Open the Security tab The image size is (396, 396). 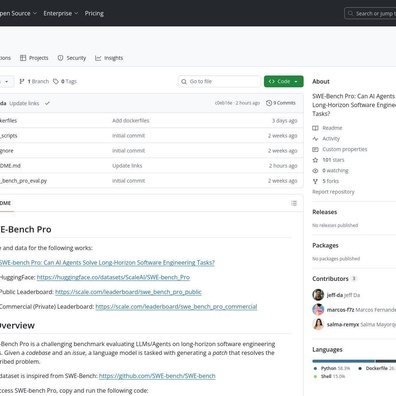coord(72,58)
